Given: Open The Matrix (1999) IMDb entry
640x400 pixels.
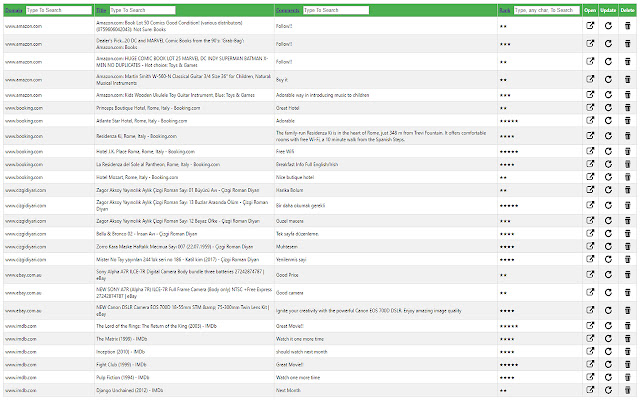Looking at the screenshot, I should tap(590, 338).
